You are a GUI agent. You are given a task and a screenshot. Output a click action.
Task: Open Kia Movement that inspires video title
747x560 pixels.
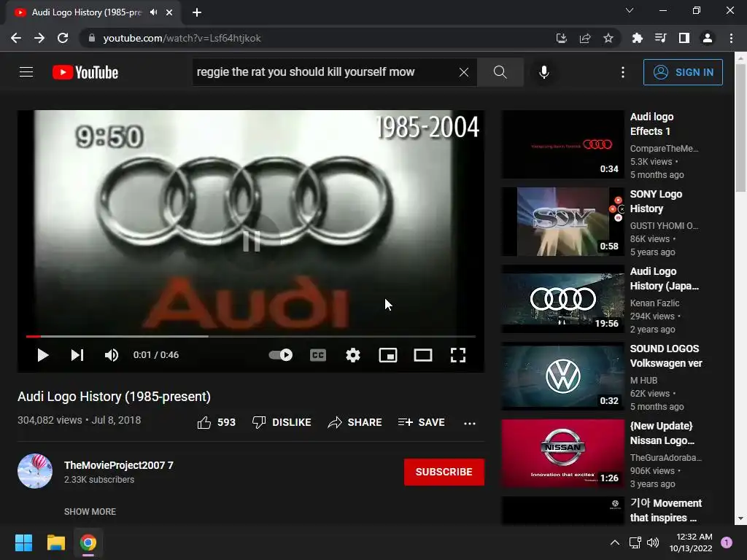tap(665, 510)
